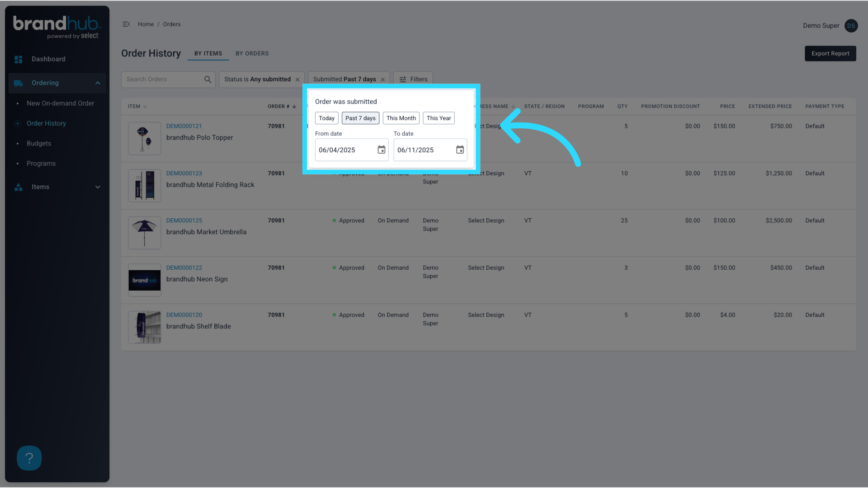
Task: Open item link DEM0000123
Action: (x=184, y=174)
